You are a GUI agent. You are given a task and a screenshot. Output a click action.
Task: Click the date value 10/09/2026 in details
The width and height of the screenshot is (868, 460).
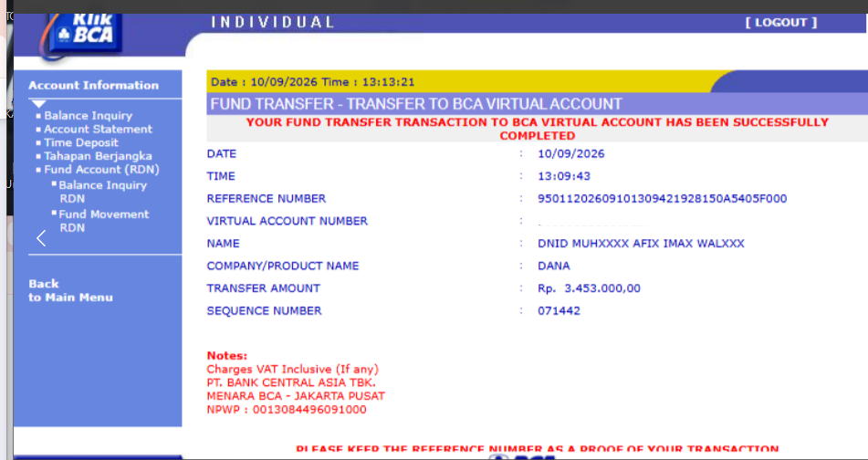571,153
